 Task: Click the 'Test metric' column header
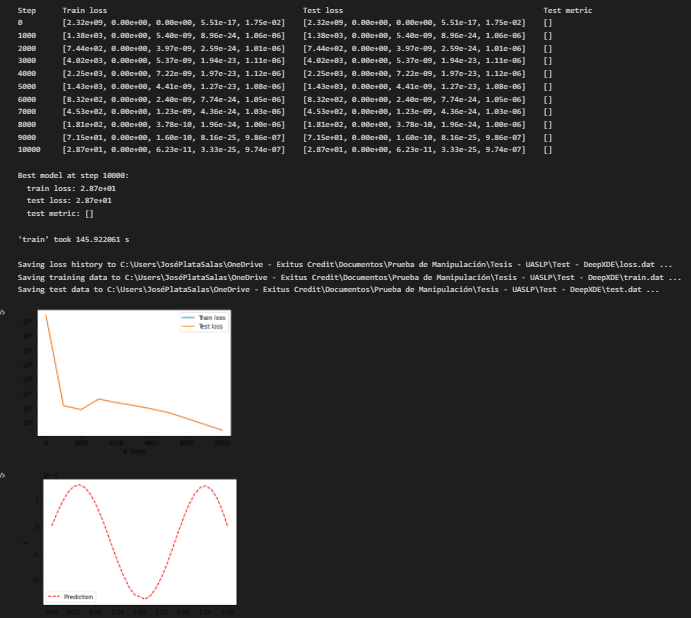[x=568, y=10]
